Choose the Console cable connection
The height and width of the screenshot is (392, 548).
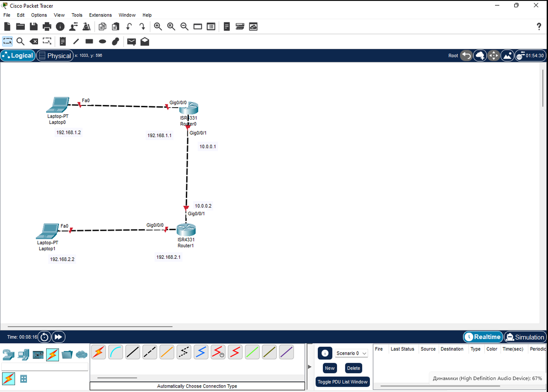(116, 352)
